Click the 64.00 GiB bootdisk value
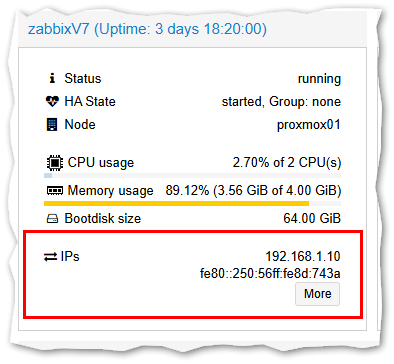The image size is (394, 364). coord(312,219)
